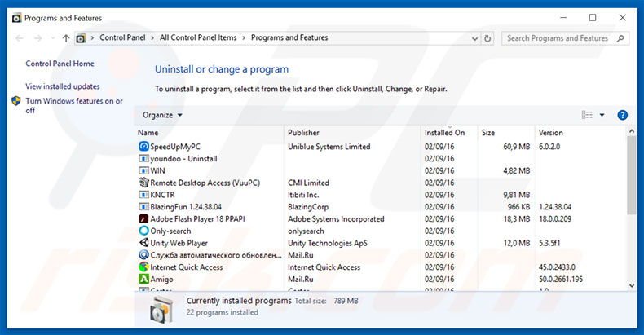
Task: Open Turn Windows features on or off
Action: 74,105
